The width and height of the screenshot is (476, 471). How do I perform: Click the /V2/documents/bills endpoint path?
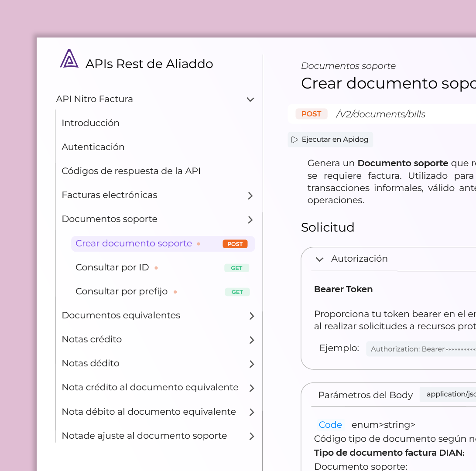(380, 114)
